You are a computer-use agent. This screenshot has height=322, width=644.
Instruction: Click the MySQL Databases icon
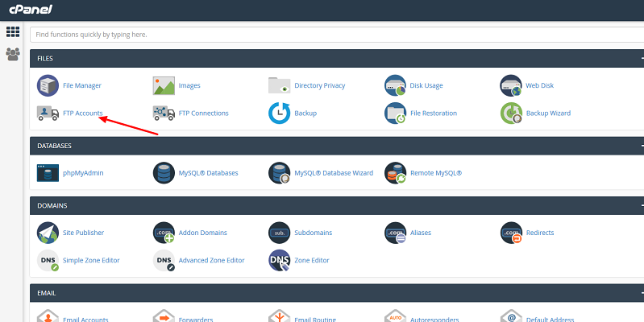(164, 172)
